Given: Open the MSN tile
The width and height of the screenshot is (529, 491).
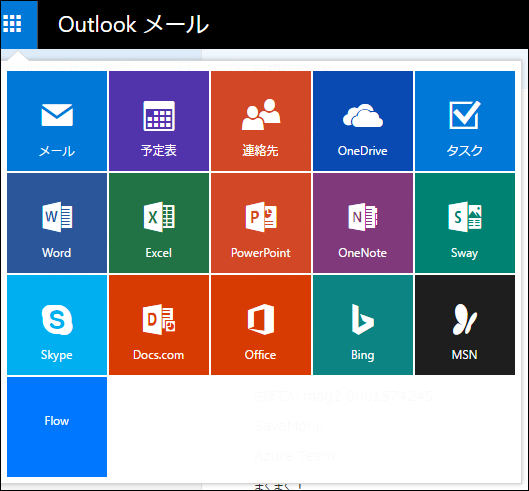Looking at the screenshot, I should (465, 325).
